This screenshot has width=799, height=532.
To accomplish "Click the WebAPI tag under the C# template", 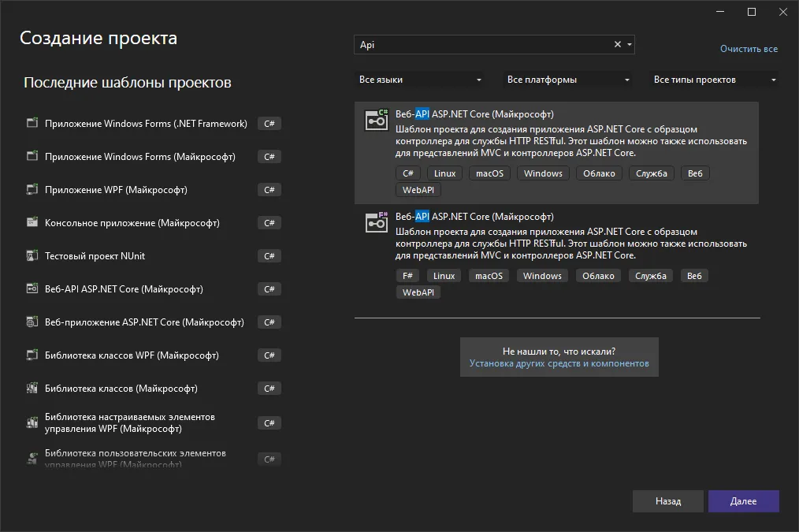I will (x=418, y=190).
